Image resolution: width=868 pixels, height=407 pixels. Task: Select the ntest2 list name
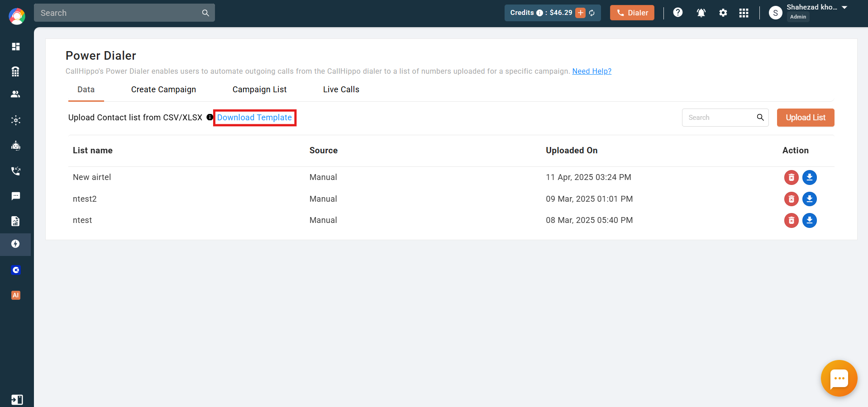point(85,199)
